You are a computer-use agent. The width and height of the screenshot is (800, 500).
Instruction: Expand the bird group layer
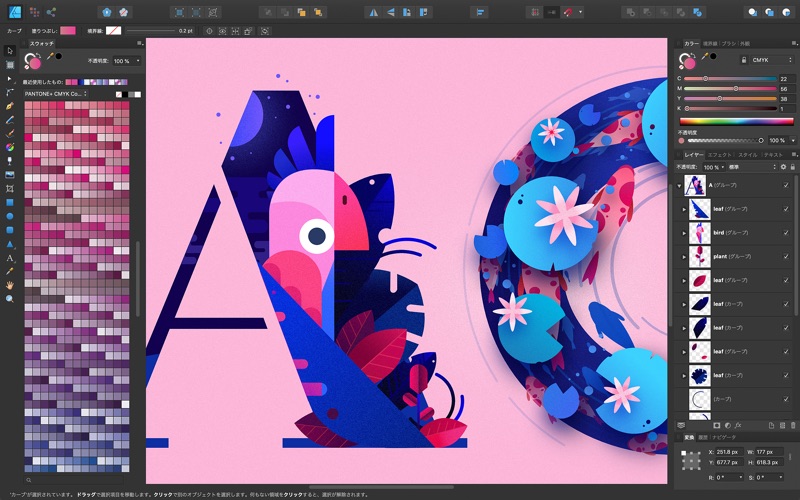(685, 233)
